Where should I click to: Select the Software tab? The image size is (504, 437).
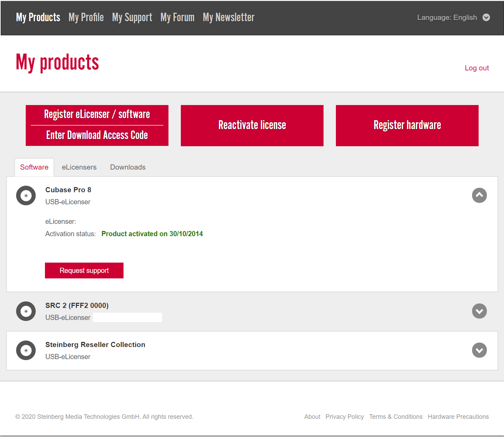click(34, 167)
